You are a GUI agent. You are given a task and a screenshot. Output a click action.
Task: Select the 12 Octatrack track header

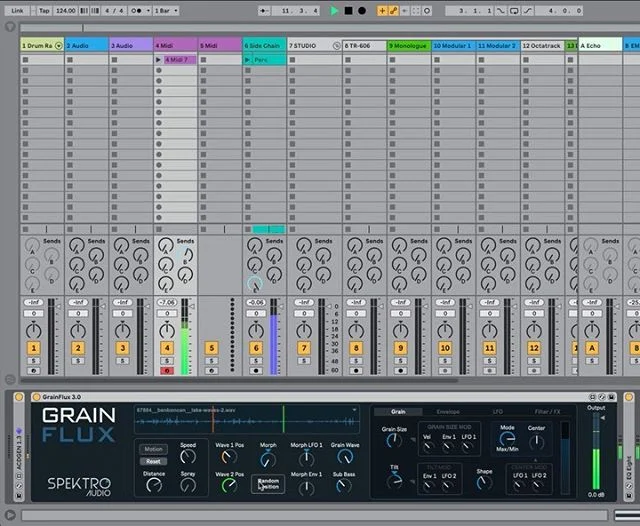tap(542, 46)
